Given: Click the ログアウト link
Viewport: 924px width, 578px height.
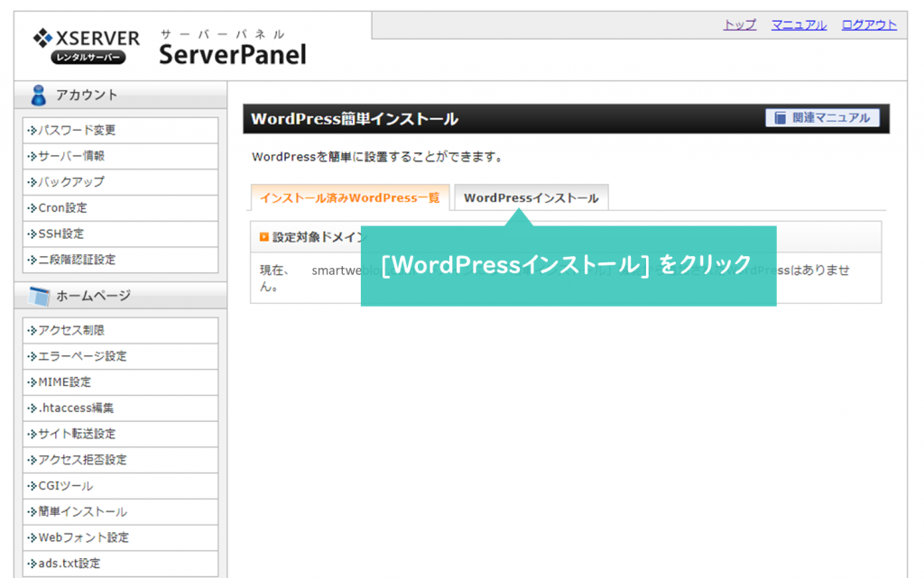Looking at the screenshot, I should (869, 24).
